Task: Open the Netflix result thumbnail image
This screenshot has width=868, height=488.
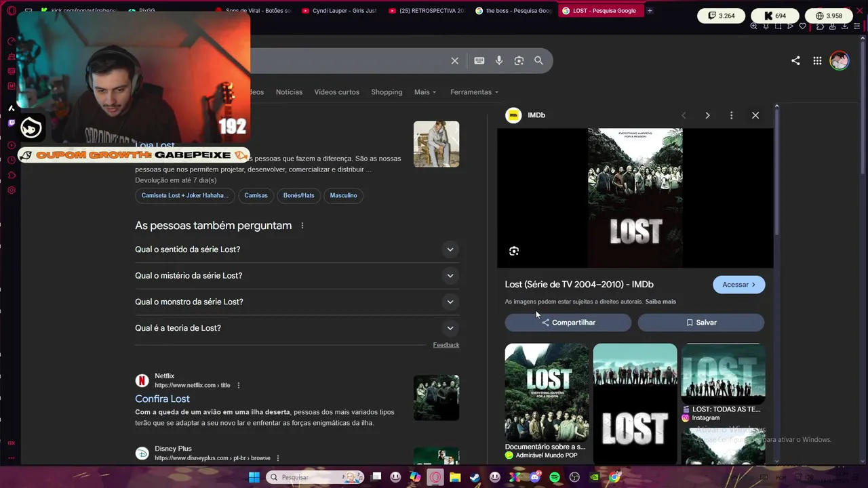Action: pos(436,398)
